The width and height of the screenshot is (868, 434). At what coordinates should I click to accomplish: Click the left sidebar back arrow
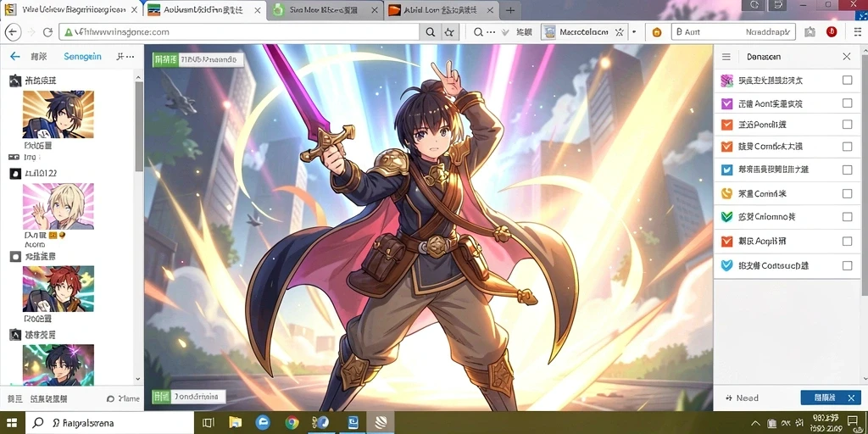tap(15, 57)
